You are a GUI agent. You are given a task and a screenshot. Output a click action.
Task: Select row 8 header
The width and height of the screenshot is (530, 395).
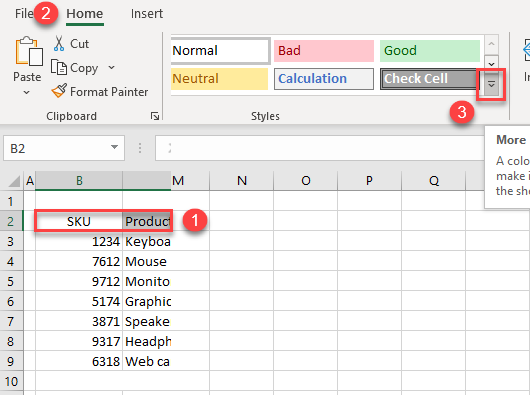point(11,341)
